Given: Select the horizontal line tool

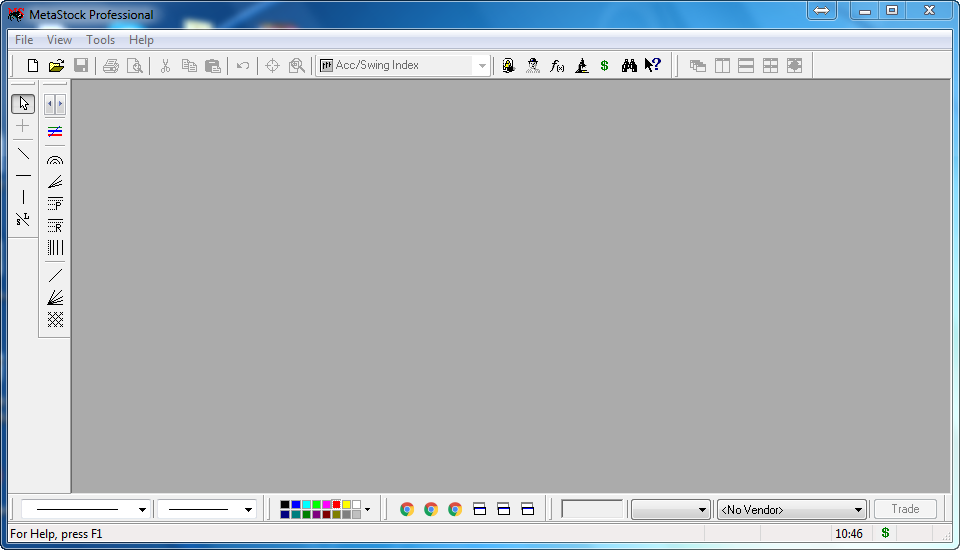Looking at the screenshot, I should click(x=23, y=176).
